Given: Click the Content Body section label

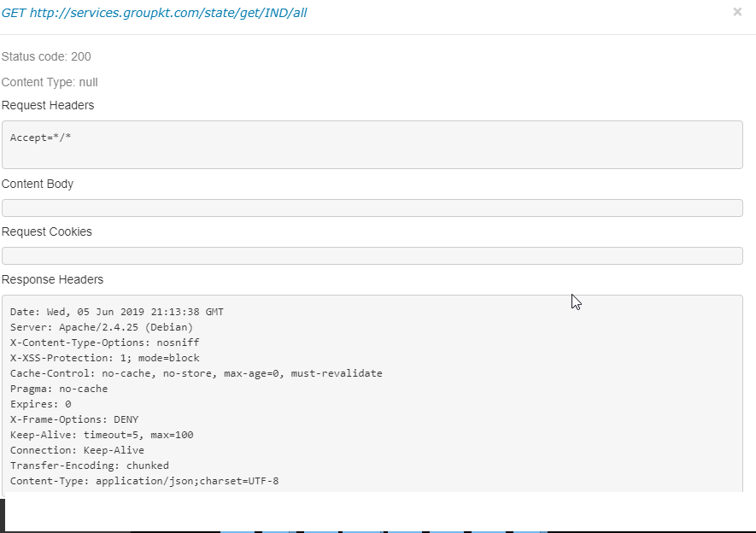Looking at the screenshot, I should point(38,184).
